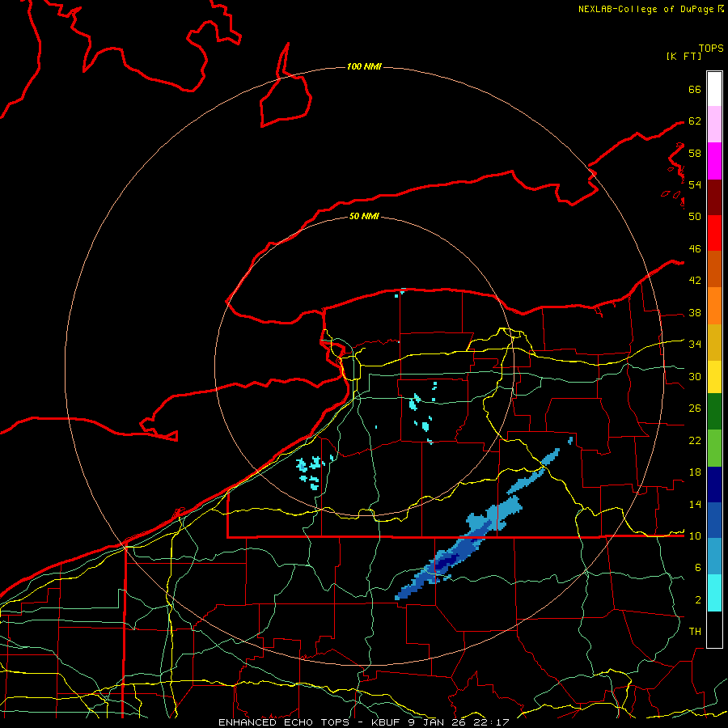Screen dimensions: 728x728
Task: Click the '38' legend value label
Action: click(x=695, y=313)
